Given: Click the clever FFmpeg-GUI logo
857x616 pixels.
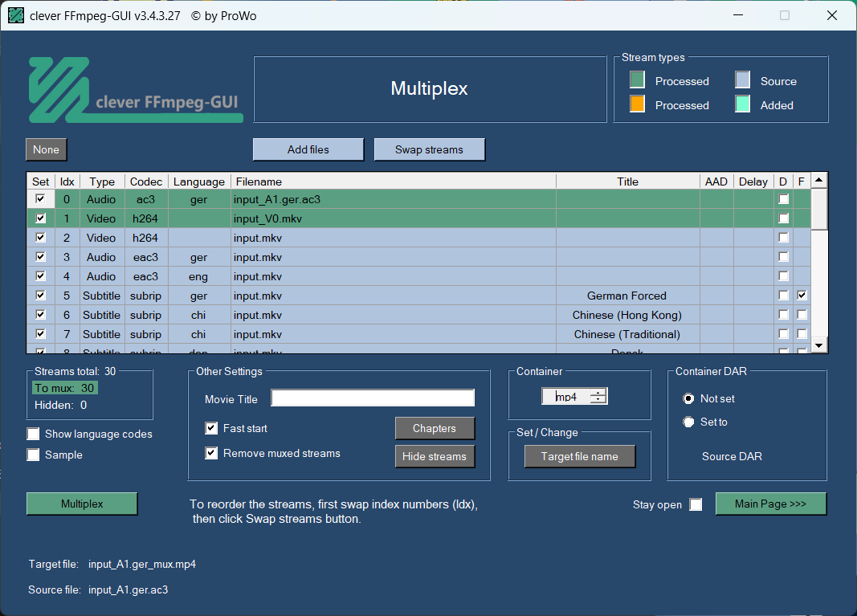Looking at the screenshot, I should coord(135,89).
